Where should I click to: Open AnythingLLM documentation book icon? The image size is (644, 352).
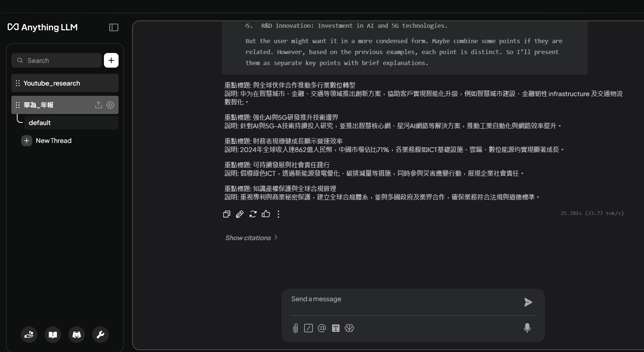tap(53, 334)
